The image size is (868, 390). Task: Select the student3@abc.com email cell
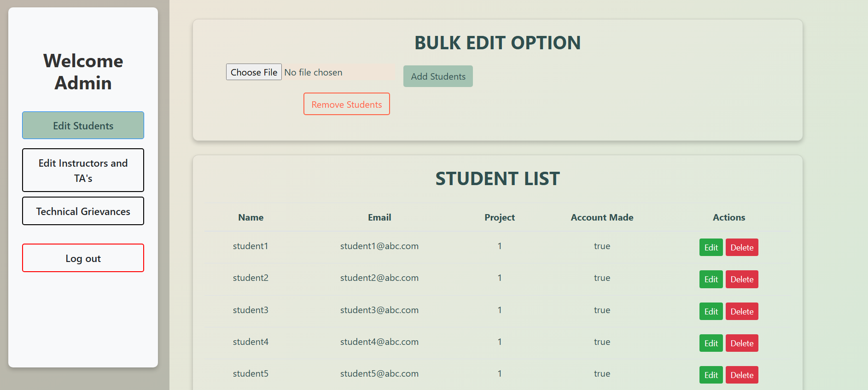pyautogui.click(x=379, y=310)
